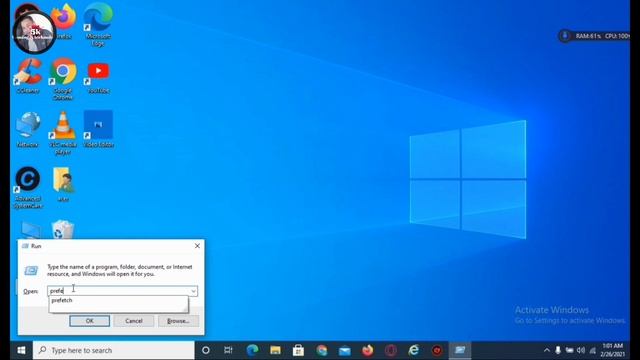Launch Firefox from the taskbar

368,350
